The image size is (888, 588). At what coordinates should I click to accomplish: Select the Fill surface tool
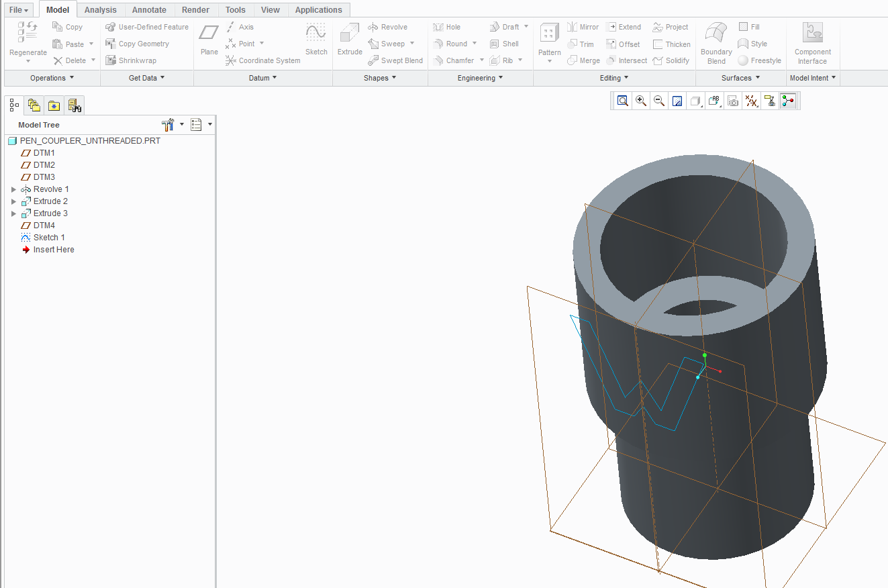pyautogui.click(x=749, y=27)
